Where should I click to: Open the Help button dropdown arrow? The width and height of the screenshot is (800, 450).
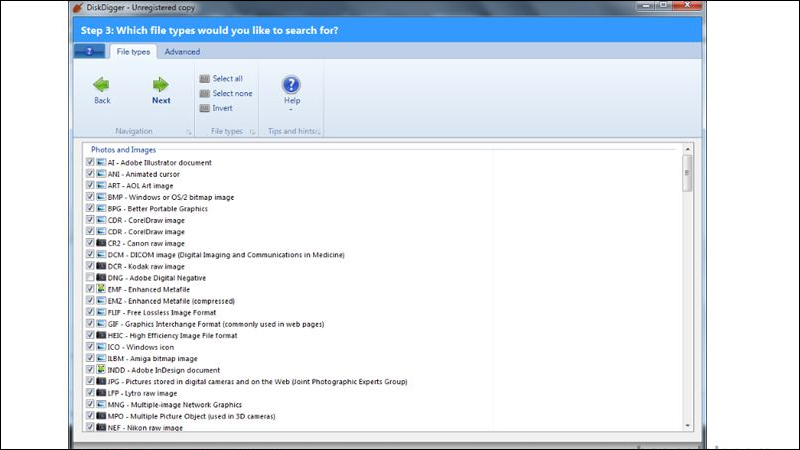pyautogui.click(x=291, y=110)
